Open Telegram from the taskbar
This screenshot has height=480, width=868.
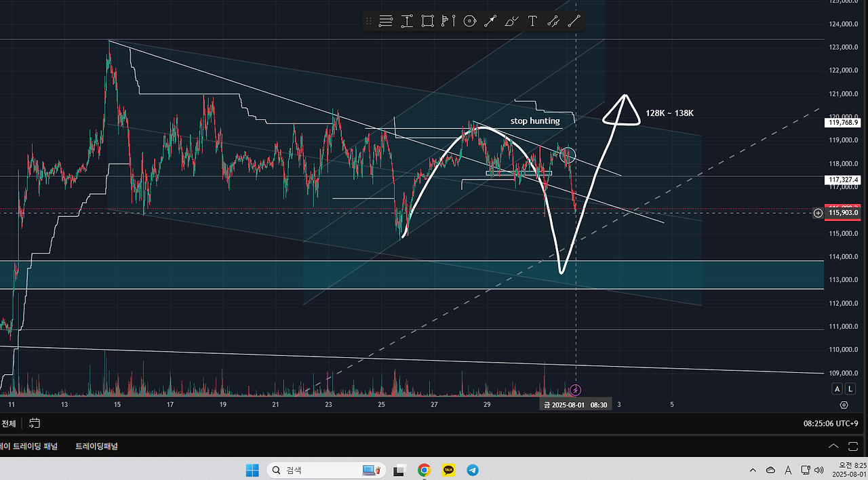(472, 470)
